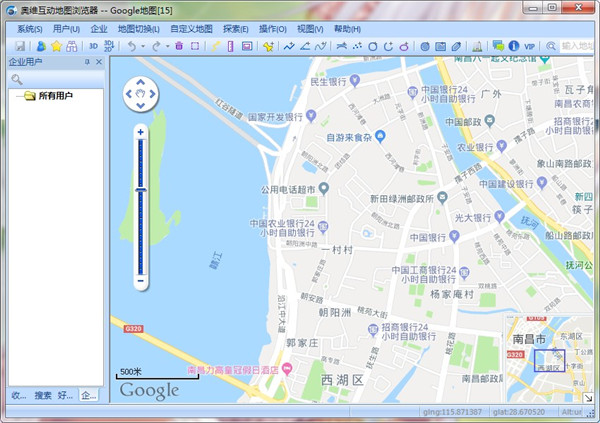Click the redo arrow

click(x=156, y=46)
